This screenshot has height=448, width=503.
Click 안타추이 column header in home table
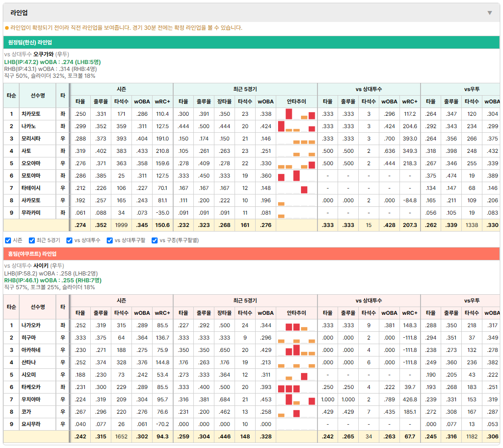296,313
